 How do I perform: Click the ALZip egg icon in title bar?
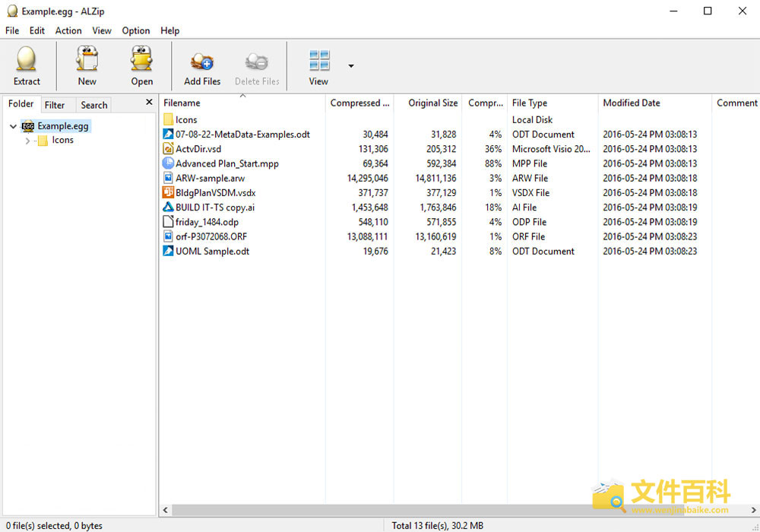click(x=12, y=11)
